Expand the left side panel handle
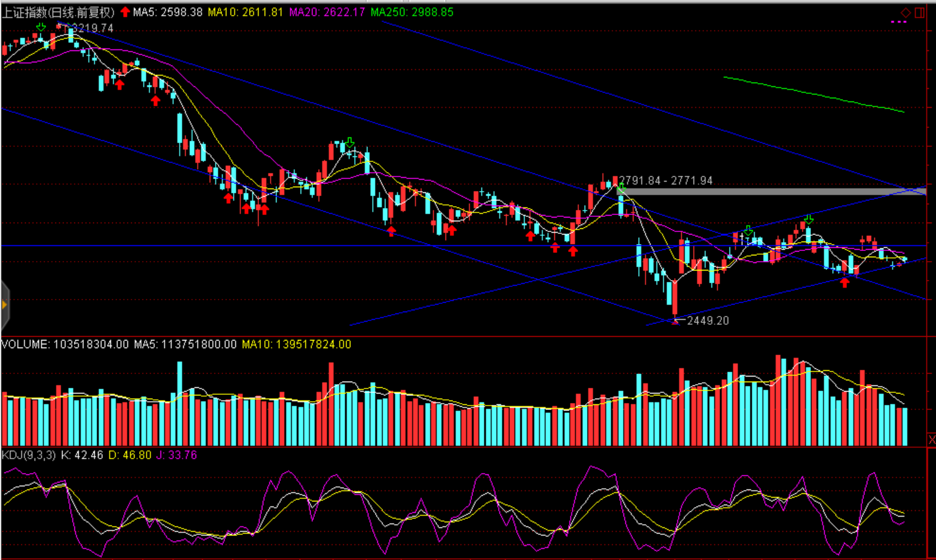Image resolution: width=936 pixels, height=560 pixels. tap(4, 305)
